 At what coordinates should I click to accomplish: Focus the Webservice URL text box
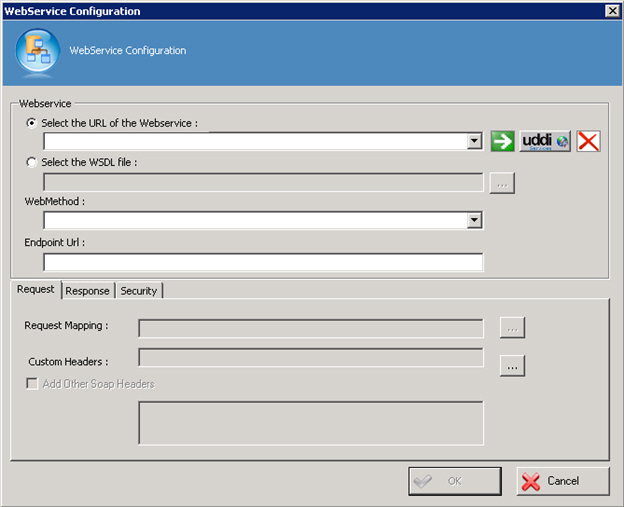(x=254, y=142)
